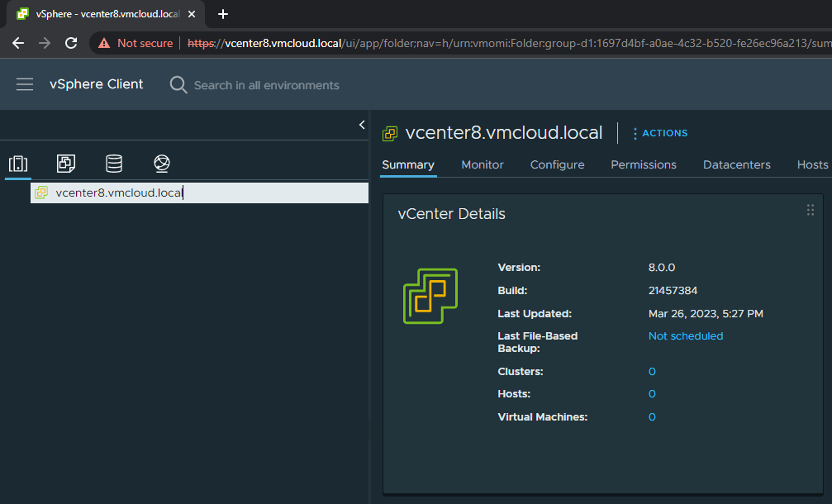Open the Networking inventory view

(162, 164)
